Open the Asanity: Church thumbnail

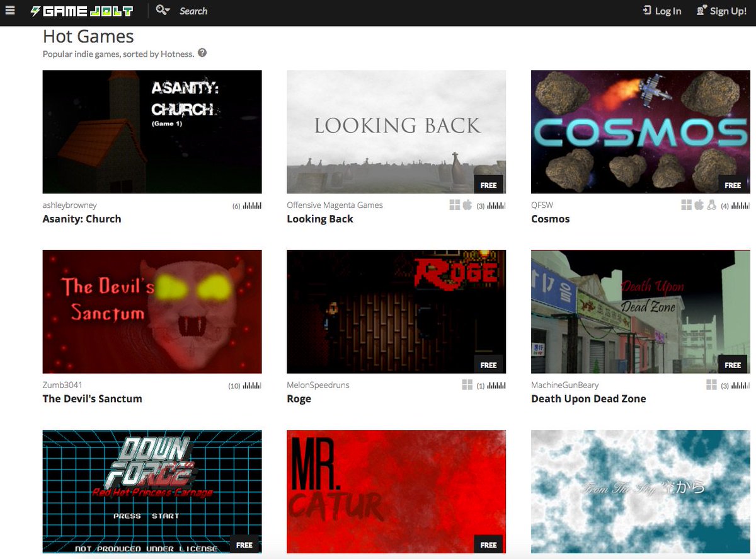(152, 132)
